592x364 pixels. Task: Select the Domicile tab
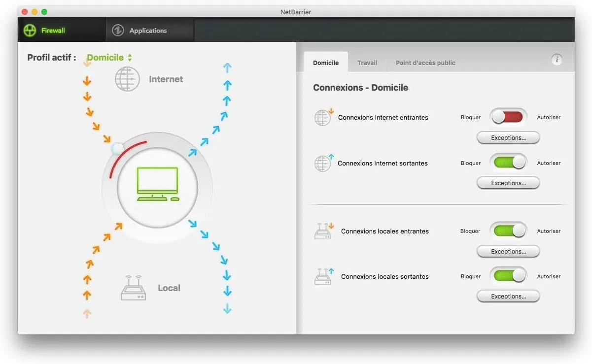click(x=325, y=63)
